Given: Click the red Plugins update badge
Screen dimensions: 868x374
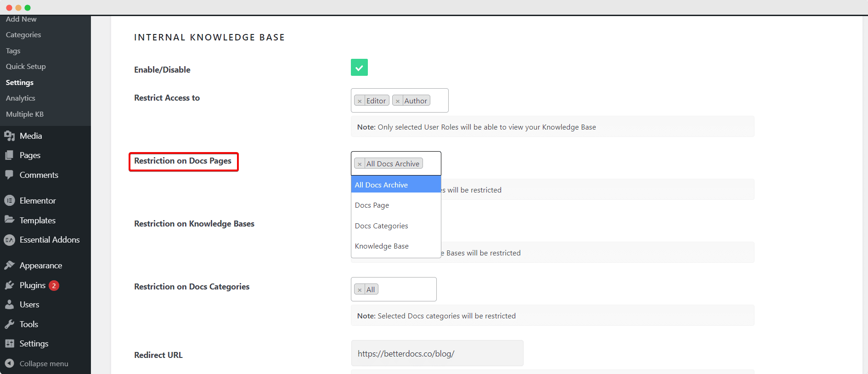Looking at the screenshot, I should pos(54,285).
